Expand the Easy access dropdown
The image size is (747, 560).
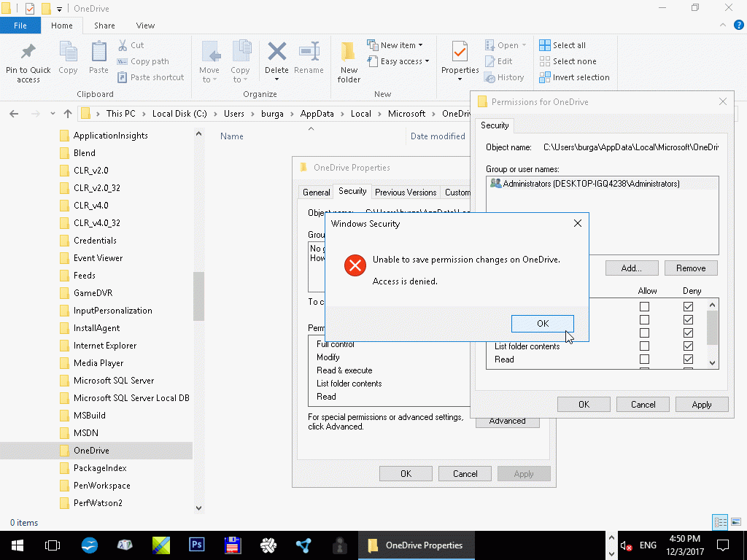427,61
